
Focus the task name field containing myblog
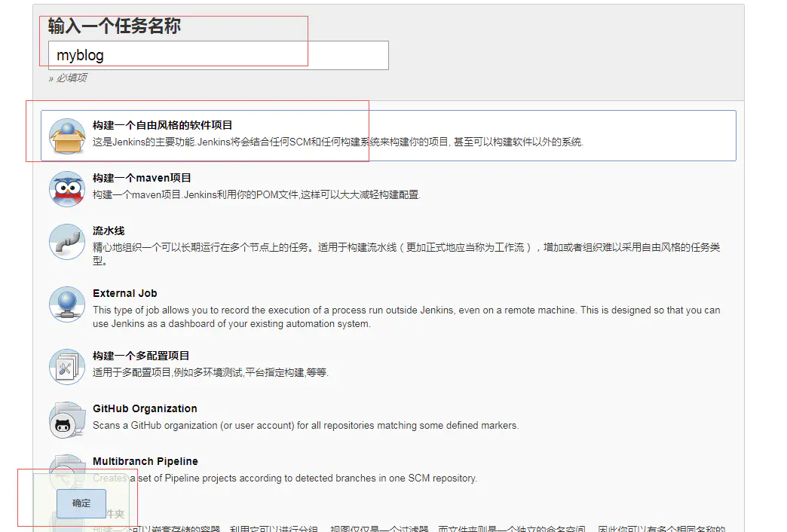[x=219, y=55]
